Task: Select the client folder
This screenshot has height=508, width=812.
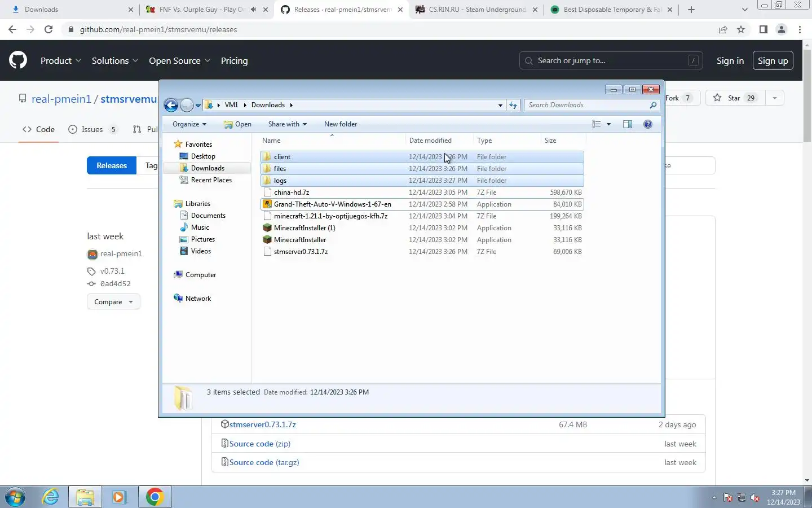Action: 422,157
